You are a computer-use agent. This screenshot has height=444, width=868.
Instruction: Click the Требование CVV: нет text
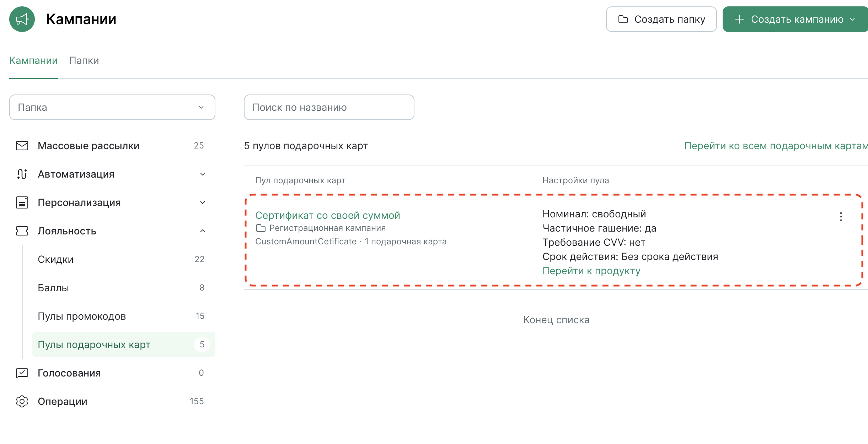click(x=594, y=242)
